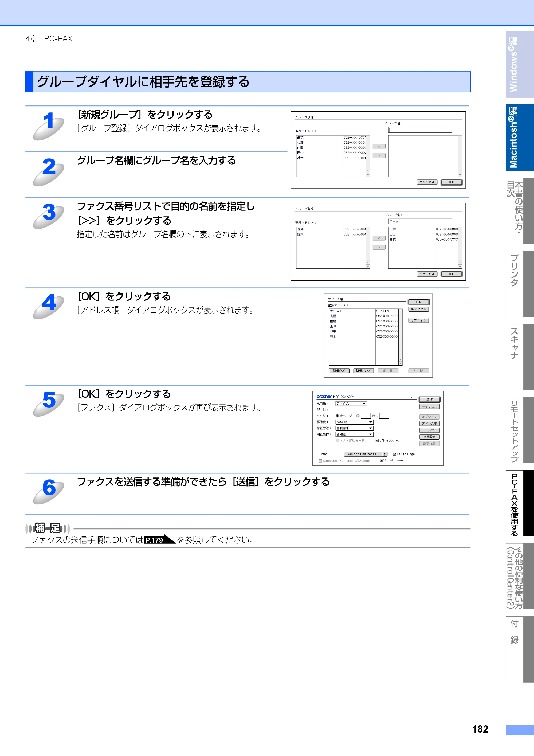Go to the プリンタ side tab
Image resolution: width=534 pixels, height=756 pixels.
point(520,284)
